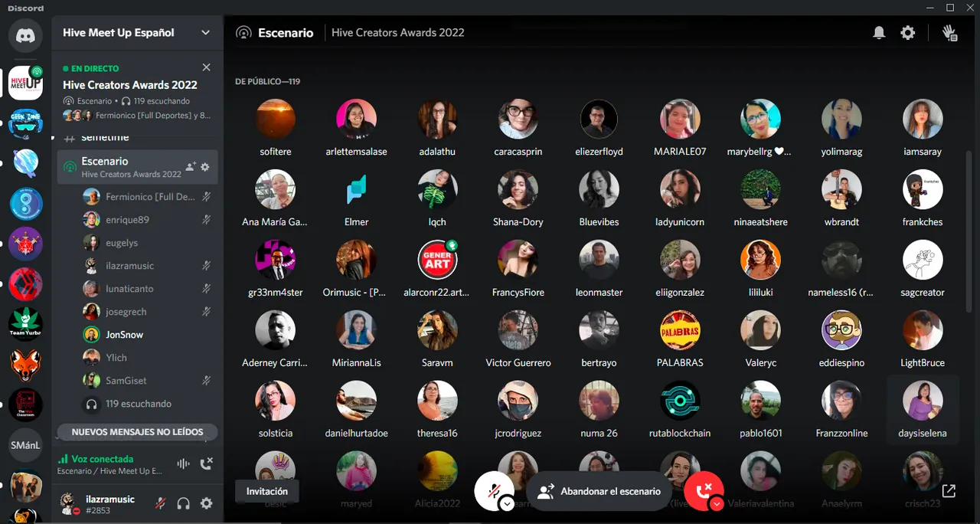Select speaker lunaticanto in channel list
The width and height of the screenshot is (980, 524).
pyautogui.click(x=148, y=289)
